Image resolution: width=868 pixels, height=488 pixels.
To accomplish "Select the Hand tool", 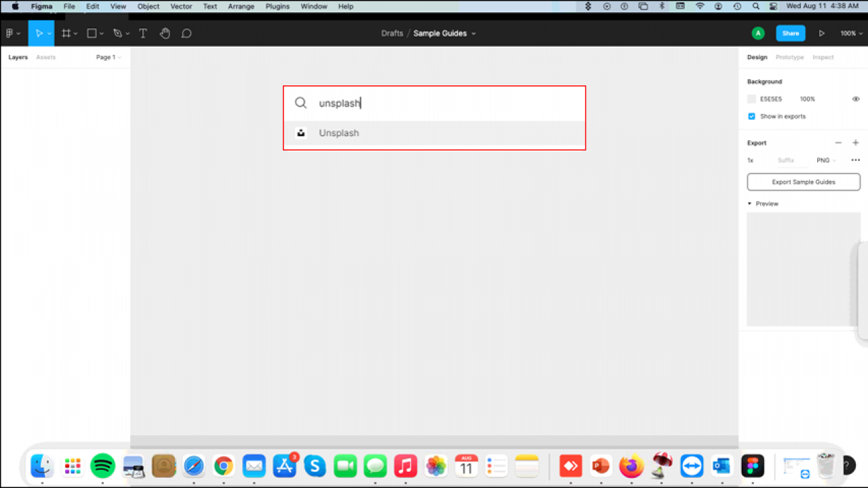I will (x=165, y=33).
